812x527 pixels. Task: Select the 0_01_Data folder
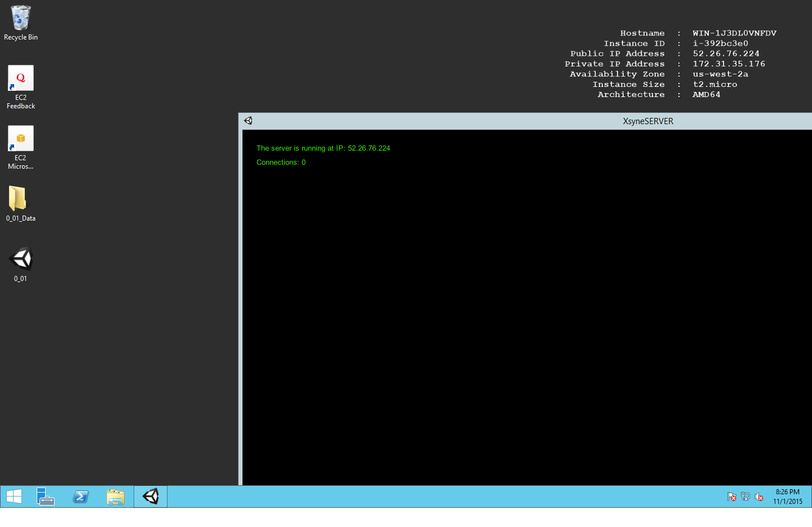21,204
